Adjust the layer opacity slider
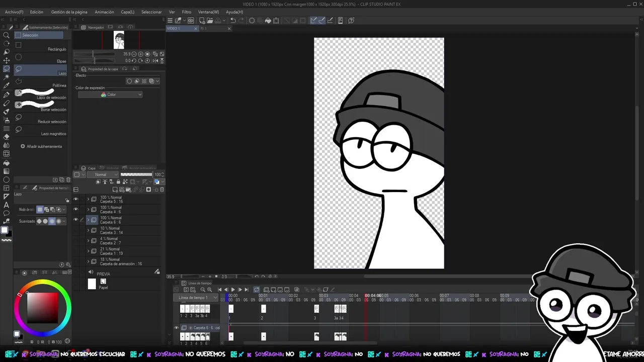Image resolution: width=644 pixels, height=362 pixels. tap(136, 174)
